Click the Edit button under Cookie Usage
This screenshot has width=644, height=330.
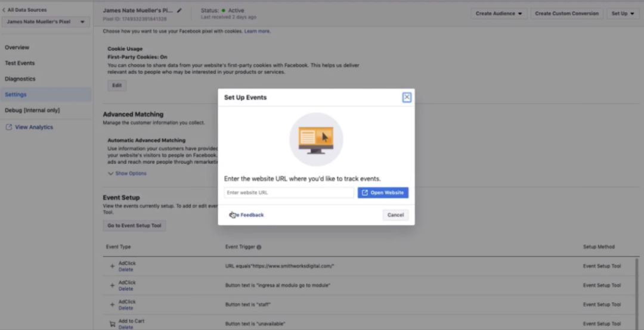point(117,86)
